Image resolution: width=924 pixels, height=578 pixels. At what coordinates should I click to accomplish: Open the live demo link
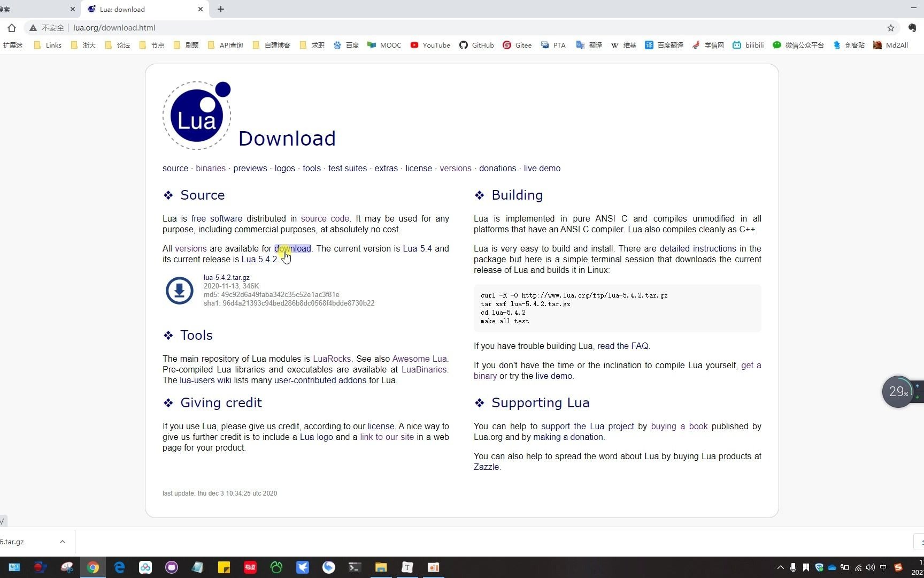tap(542, 168)
